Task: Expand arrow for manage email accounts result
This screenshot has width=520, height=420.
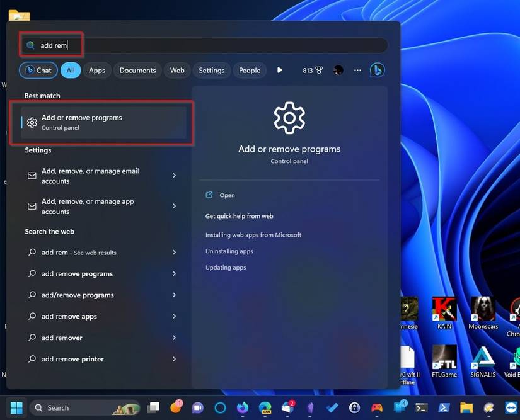Action: coord(174,176)
